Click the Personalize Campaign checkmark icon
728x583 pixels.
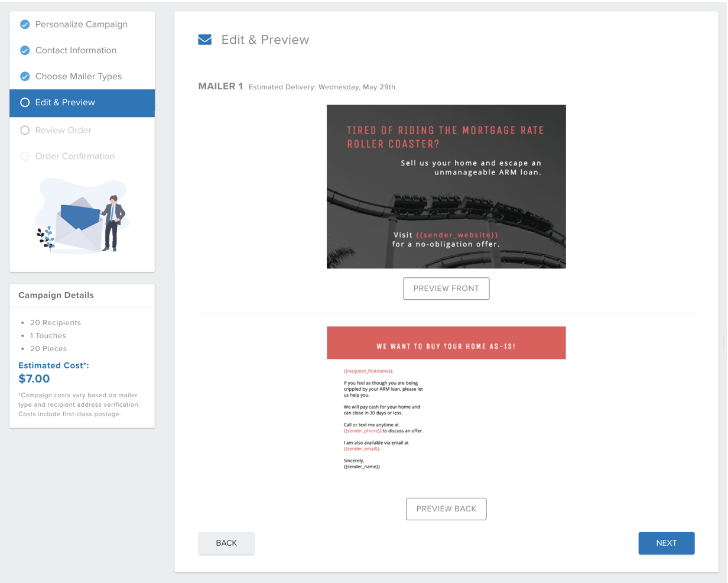(25, 24)
